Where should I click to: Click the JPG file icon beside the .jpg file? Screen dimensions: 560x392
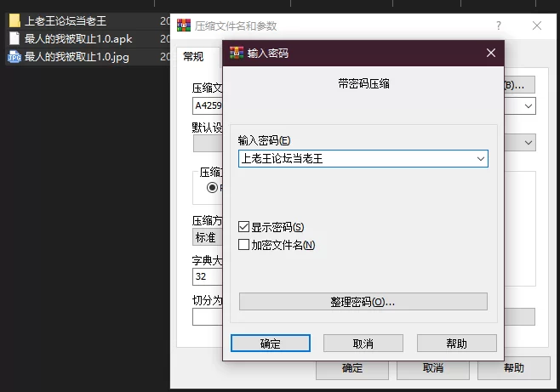click(x=14, y=57)
